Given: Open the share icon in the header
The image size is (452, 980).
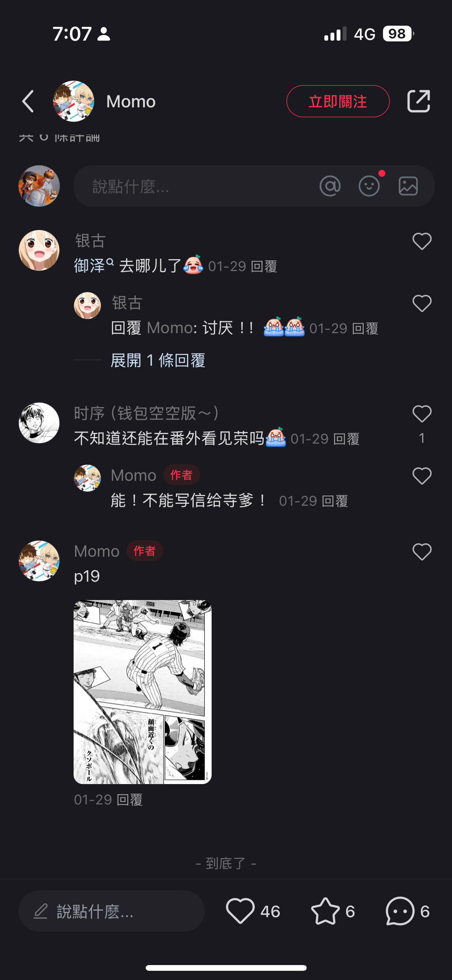Looking at the screenshot, I should [418, 101].
